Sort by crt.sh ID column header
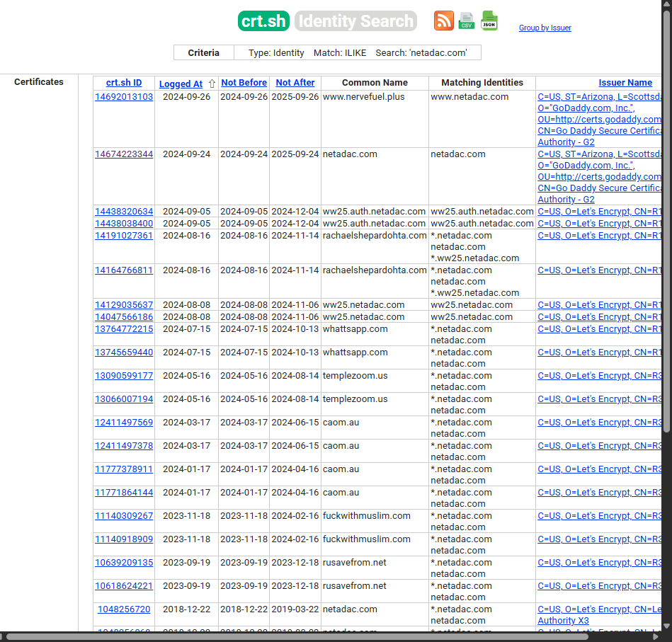 coord(124,83)
